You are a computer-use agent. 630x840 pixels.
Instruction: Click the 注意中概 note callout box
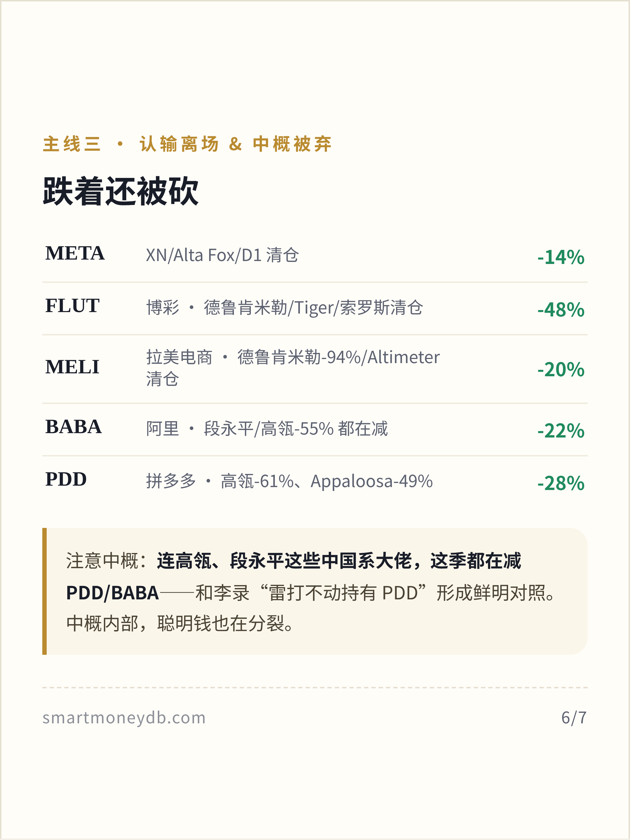coord(315,591)
